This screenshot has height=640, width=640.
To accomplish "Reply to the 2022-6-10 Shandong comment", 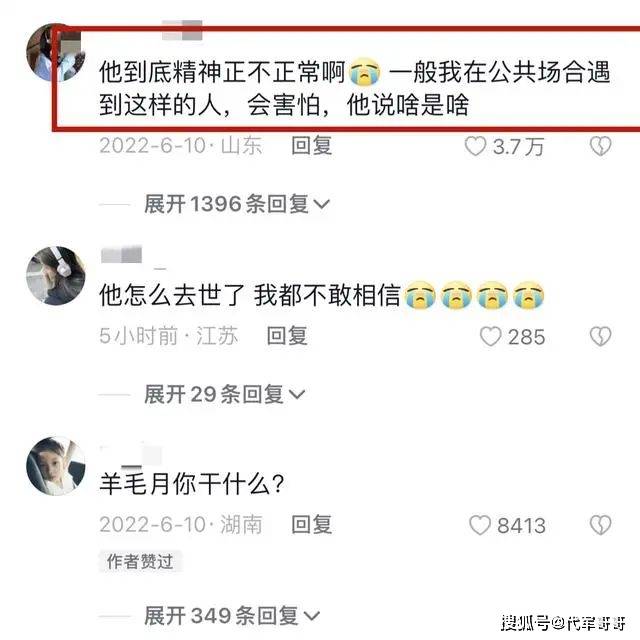I will point(311,146).
